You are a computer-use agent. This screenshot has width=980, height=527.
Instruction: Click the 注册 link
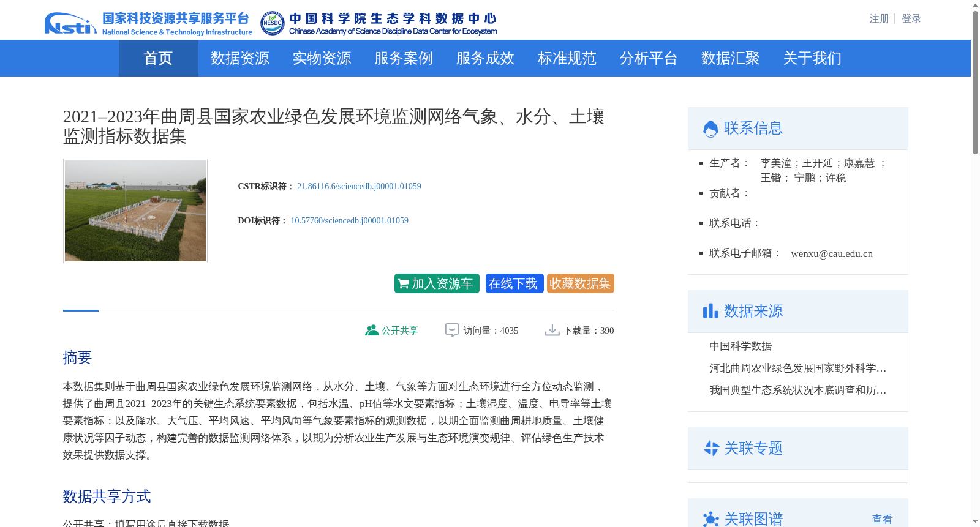click(879, 19)
